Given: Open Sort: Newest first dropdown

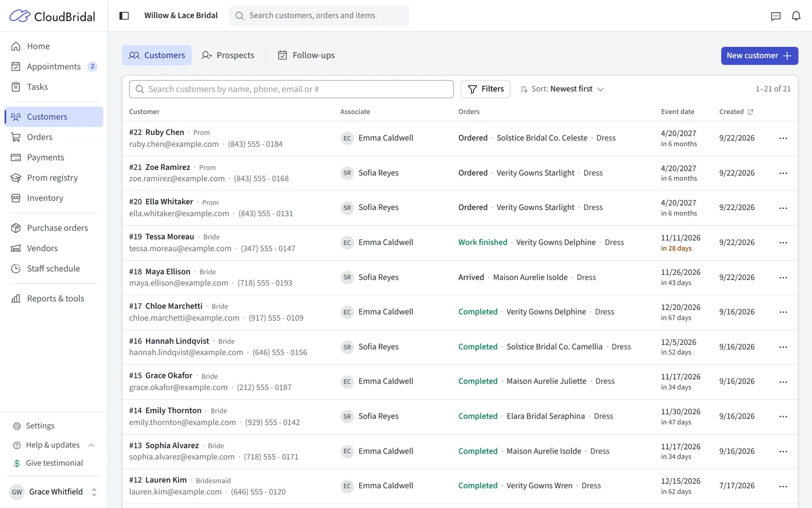Looking at the screenshot, I should coord(562,89).
